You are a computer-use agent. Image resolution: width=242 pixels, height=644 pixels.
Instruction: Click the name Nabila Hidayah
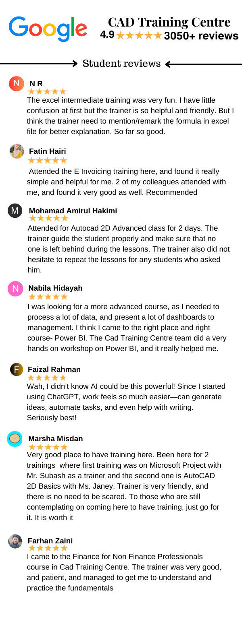(x=55, y=288)
